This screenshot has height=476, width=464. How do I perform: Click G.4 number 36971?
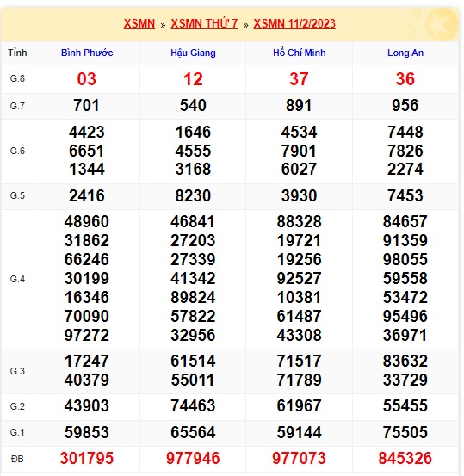pos(405,335)
